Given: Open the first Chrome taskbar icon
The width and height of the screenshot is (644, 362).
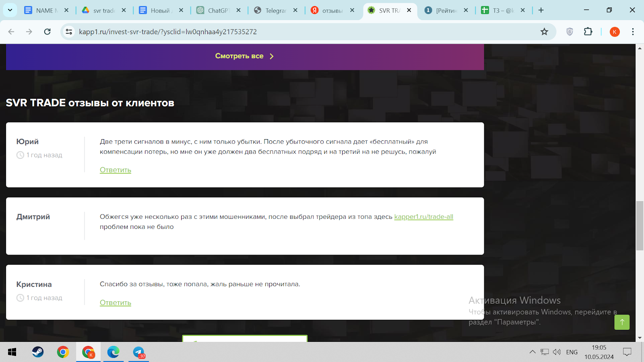Looking at the screenshot, I should point(63,352).
